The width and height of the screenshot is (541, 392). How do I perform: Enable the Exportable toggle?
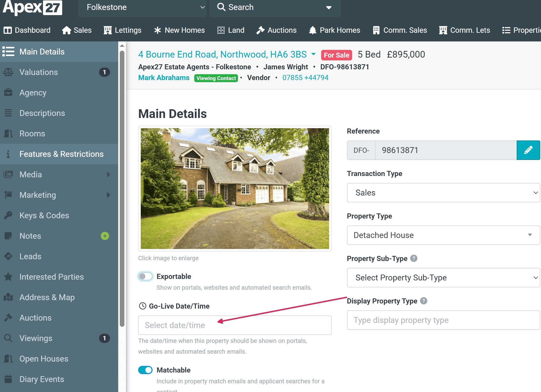[145, 276]
